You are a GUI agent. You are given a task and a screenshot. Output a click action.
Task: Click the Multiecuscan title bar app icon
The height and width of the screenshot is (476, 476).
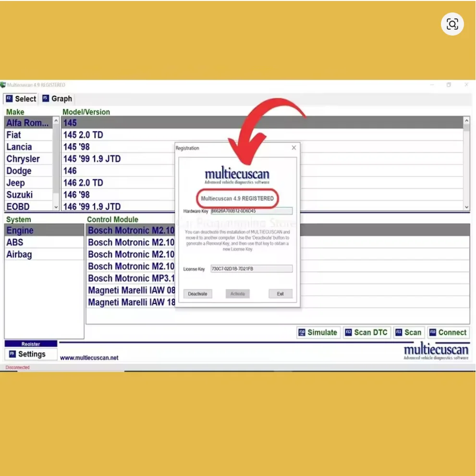[3, 85]
